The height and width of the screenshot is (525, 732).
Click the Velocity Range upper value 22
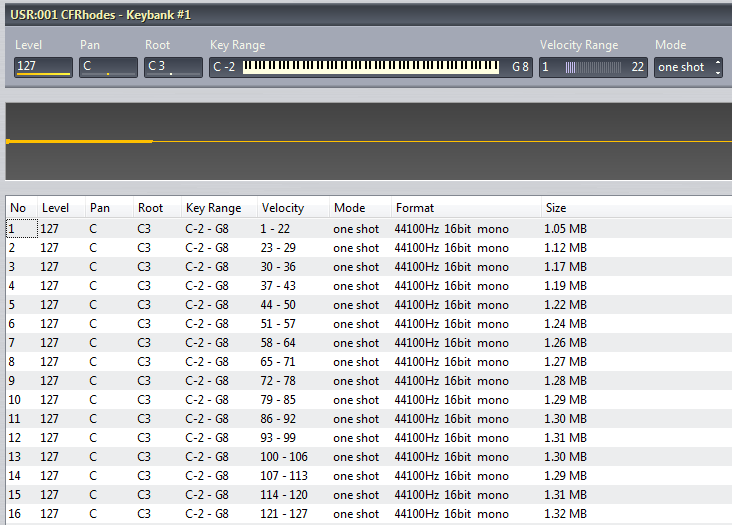click(637, 67)
